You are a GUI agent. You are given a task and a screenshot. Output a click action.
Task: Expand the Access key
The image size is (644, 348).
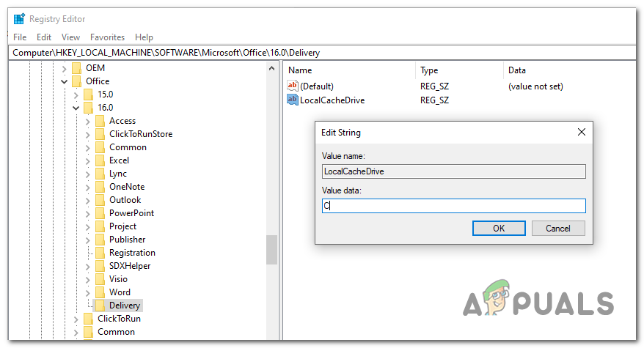[x=87, y=122]
